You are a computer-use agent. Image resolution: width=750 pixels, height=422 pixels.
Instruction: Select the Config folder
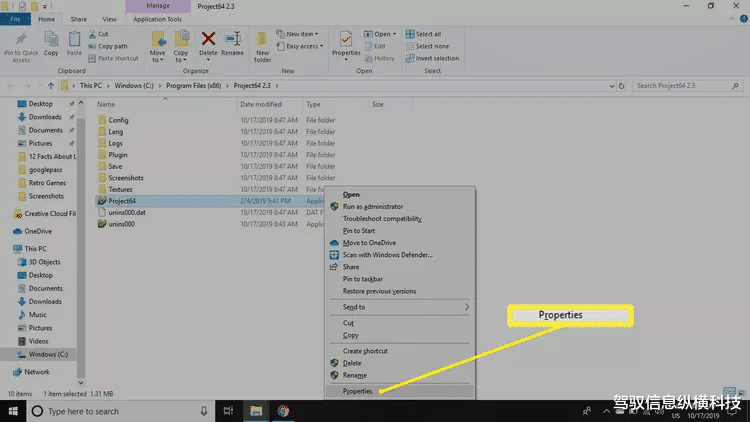(118, 120)
